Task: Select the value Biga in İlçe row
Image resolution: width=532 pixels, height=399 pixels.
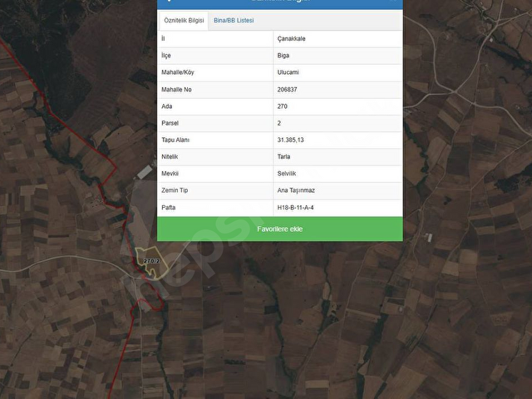Action: click(283, 56)
